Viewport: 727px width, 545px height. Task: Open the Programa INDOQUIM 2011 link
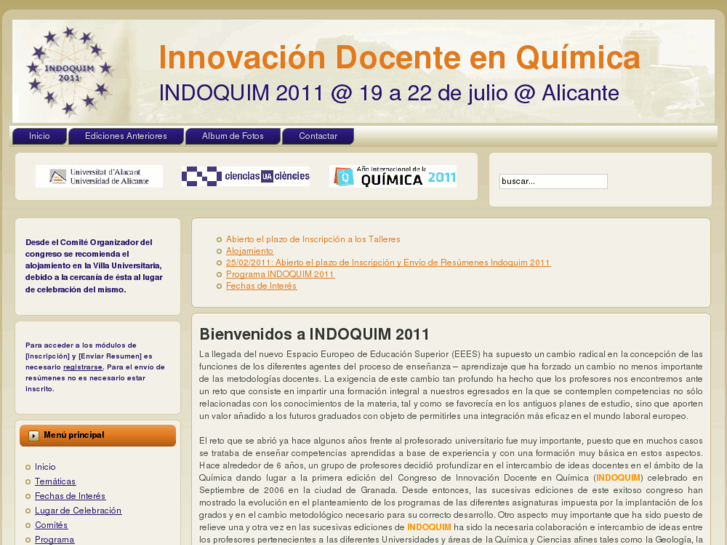point(280,274)
